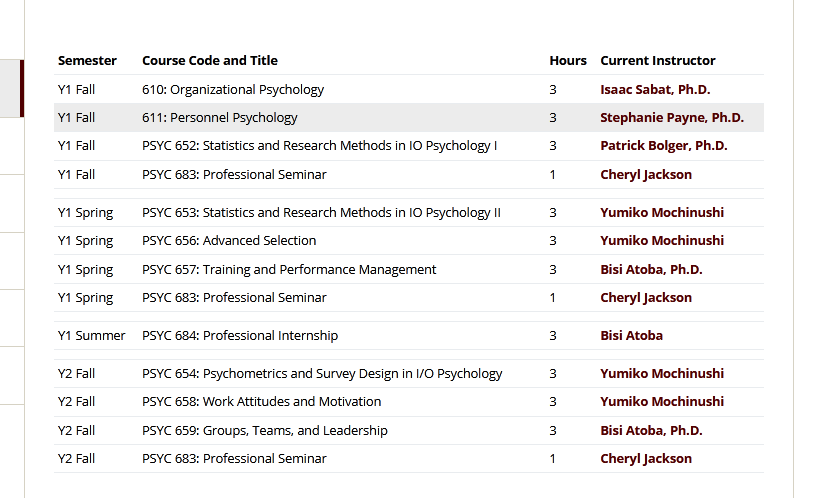Viewport: 824px width, 498px height.
Task: Open Yumiko Mochinushi link for PSYC 654
Action: click(662, 374)
